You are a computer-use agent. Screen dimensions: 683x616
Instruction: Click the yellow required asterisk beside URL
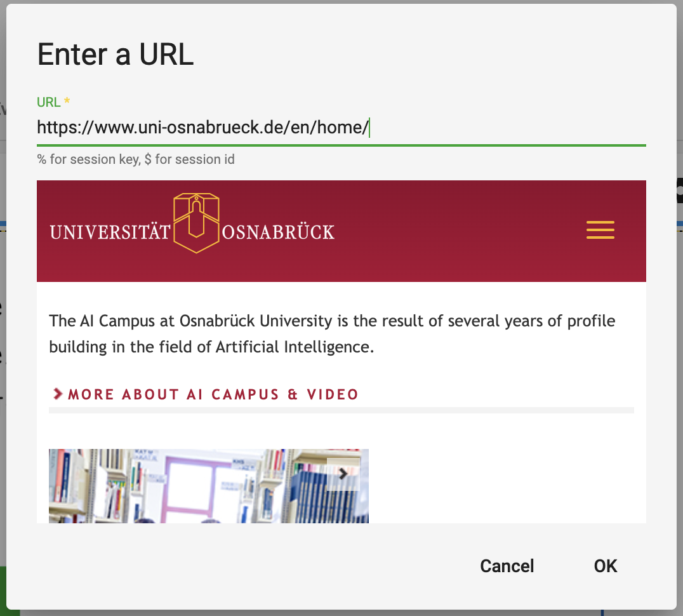(67, 101)
